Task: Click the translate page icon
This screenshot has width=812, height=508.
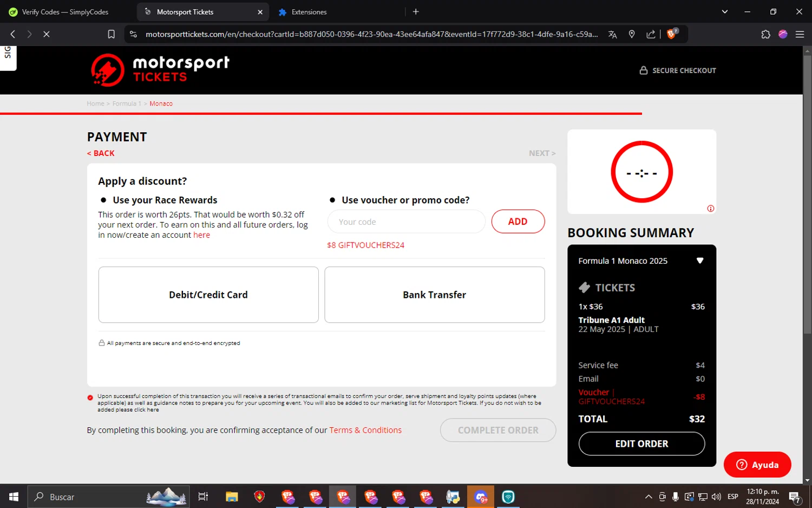Action: tap(612, 34)
